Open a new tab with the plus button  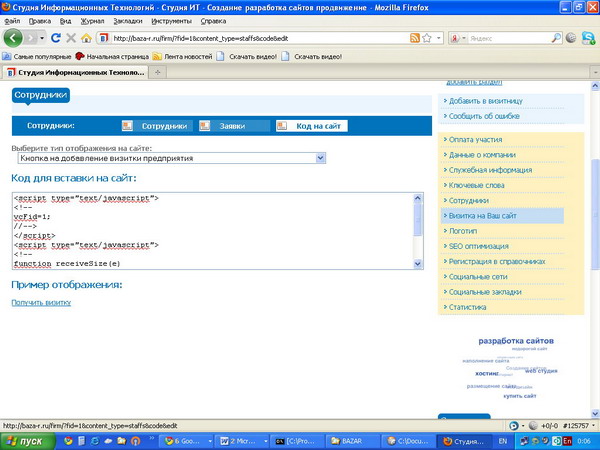157,72
